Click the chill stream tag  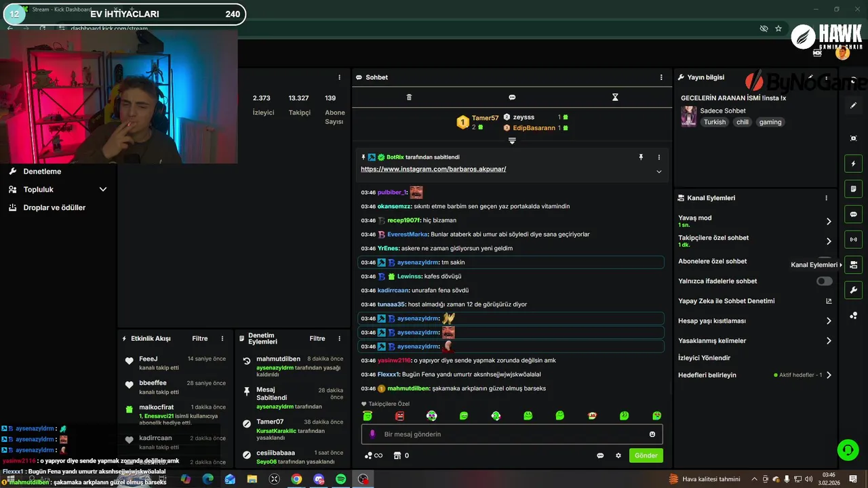tap(743, 122)
